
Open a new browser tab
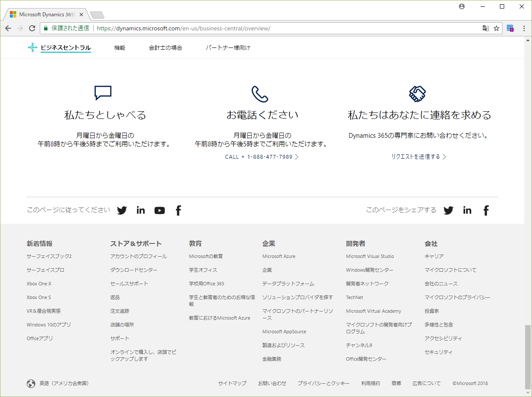97,15
